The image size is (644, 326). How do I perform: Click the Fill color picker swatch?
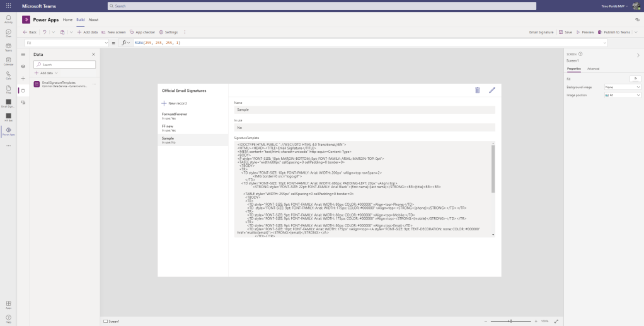tap(635, 79)
